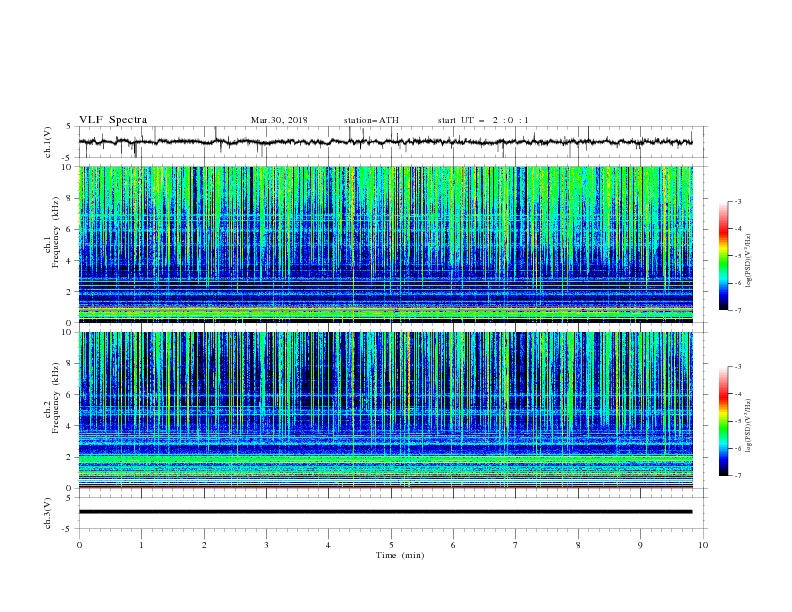Image resolution: width=792 pixels, height=612 pixels.
Task: Click time axis tick label '5'
Action: tap(391, 545)
